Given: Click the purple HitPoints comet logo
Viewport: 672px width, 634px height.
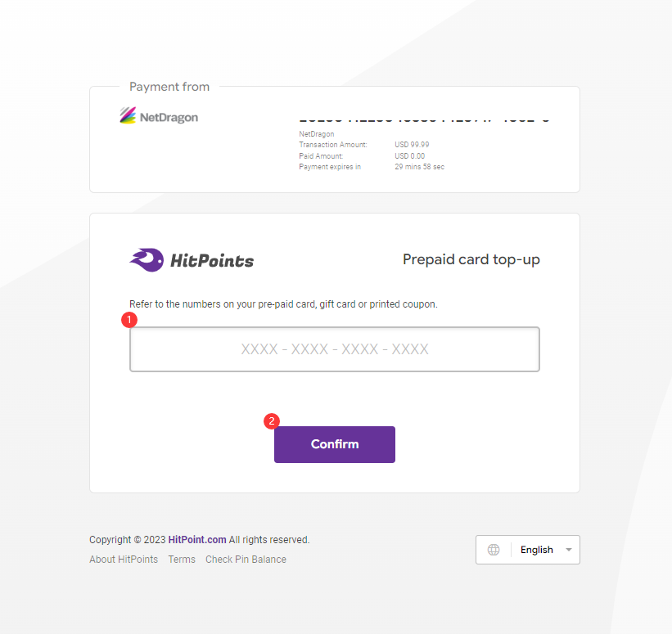Looking at the screenshot, I should coord(147,259).
